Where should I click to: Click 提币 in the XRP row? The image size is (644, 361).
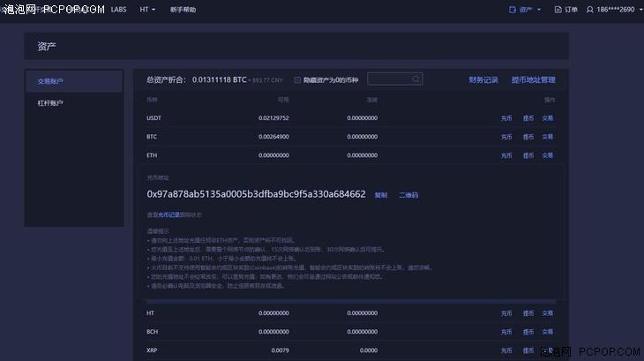click(528, 350)
